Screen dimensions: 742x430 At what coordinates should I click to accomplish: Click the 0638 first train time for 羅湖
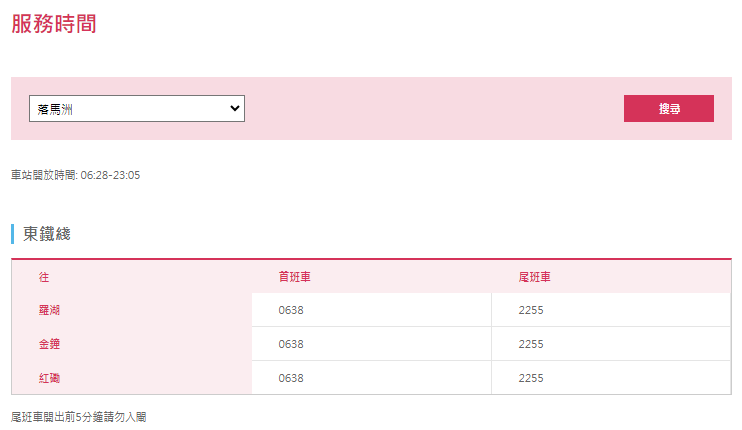pos(291,310)
